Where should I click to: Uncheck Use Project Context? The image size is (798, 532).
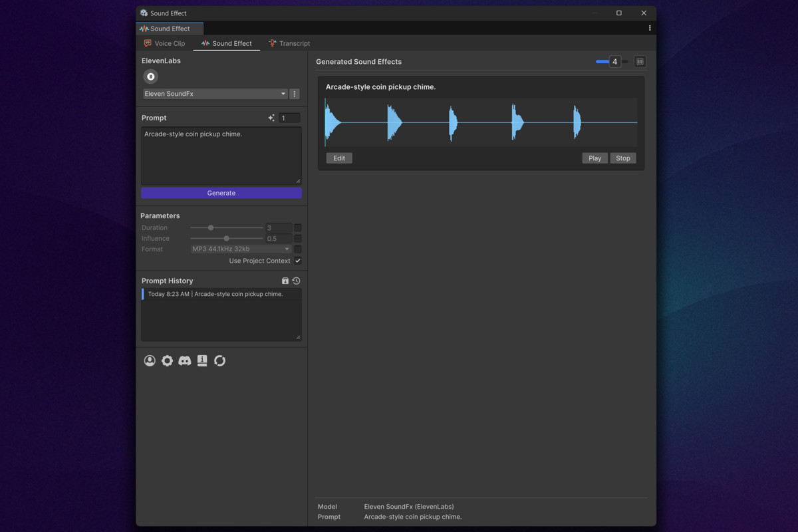pyautogui.click(x=298, y=261)
